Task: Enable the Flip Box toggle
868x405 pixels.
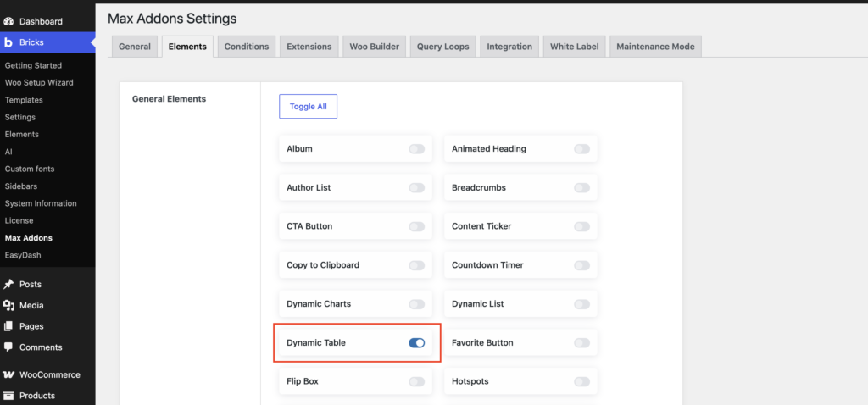Action: [x=417, y=382]
